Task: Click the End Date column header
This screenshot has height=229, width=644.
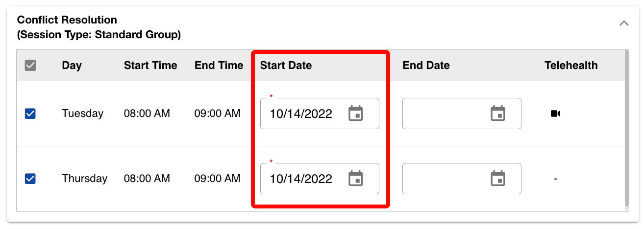Action: click(x=426, y=65)
